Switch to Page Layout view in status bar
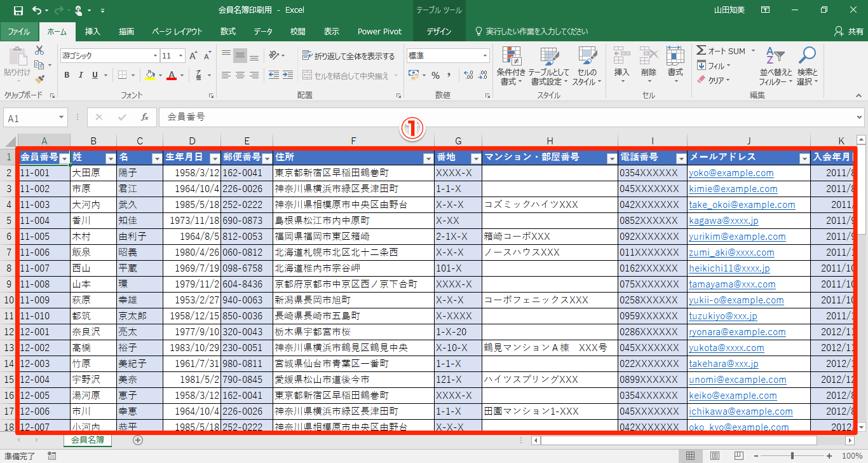 pyautogui.click(x=714, y=455)
